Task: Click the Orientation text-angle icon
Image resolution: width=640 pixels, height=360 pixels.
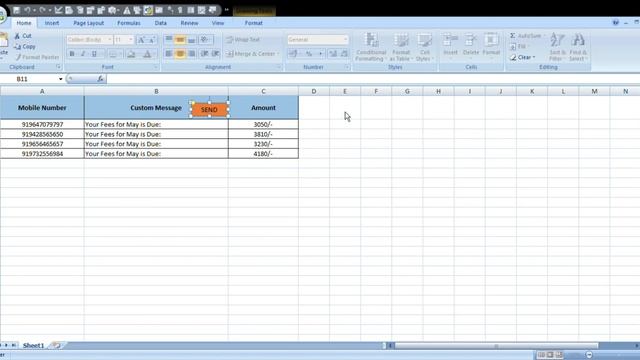Action: coord(205,40)
